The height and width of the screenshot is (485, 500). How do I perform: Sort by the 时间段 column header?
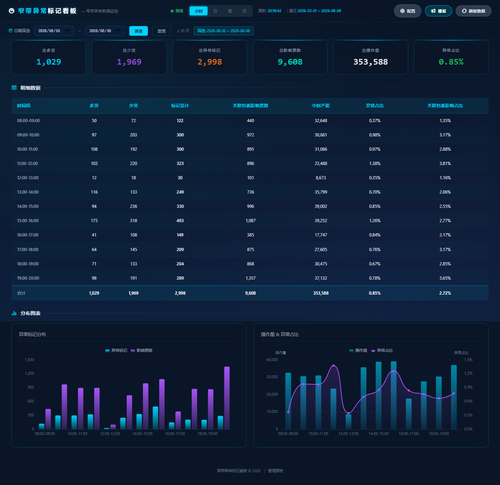point(24,106)
